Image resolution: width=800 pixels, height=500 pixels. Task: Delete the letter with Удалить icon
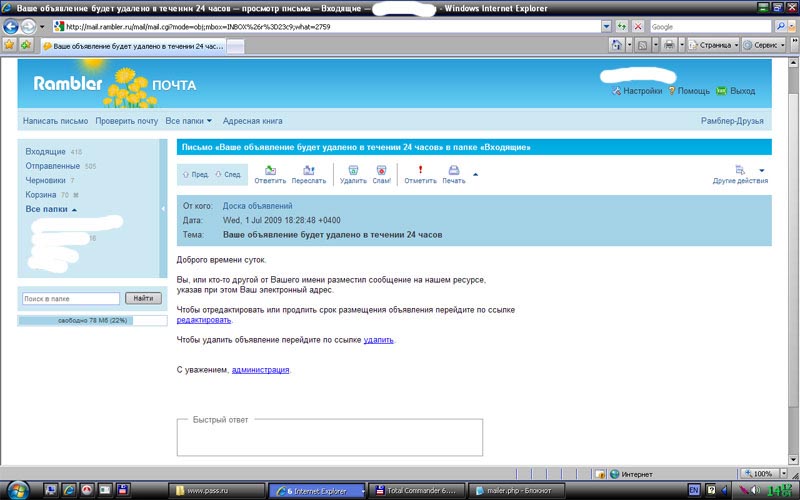pyautogui.click(x=353, y=174)
